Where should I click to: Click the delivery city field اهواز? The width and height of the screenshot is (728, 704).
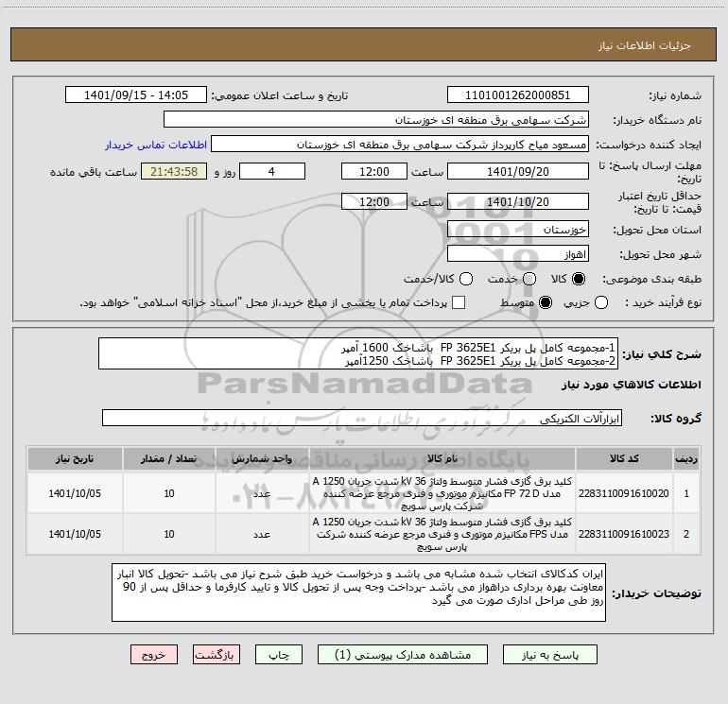coord(518,254)
